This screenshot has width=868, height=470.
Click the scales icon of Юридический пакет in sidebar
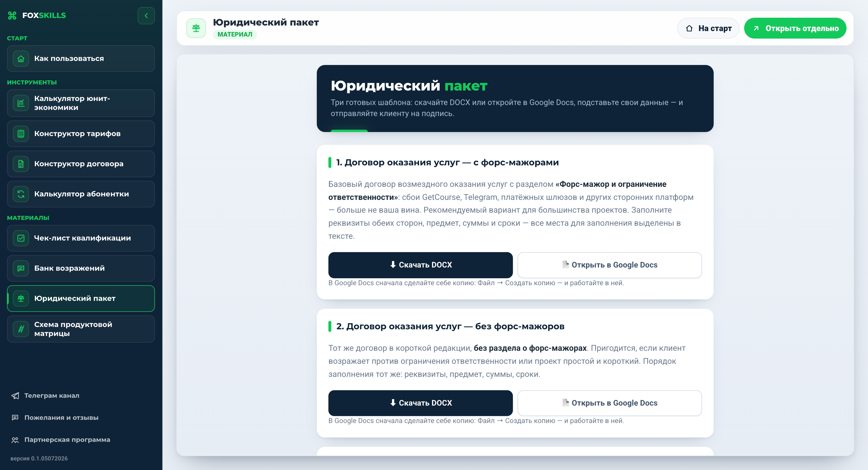(x=21, y=299)
